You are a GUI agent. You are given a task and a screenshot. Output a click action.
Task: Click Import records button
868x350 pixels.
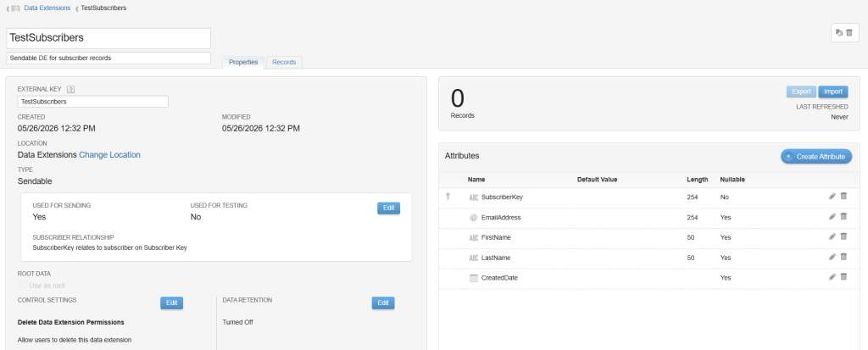833,92
